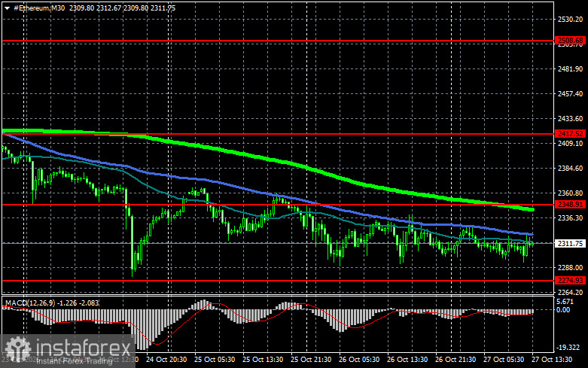Click the 2481.90 price axis label
The width and height of the screenshot is (588, 368).
coord(571,69)
